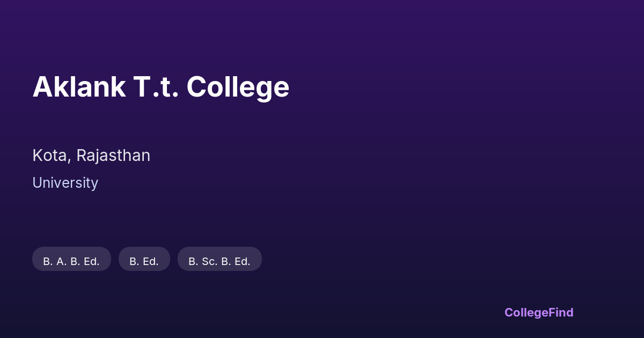Click the Aklank T.t. College heading
The width and height of the screenshot is (644, 338).
point(160,87)
